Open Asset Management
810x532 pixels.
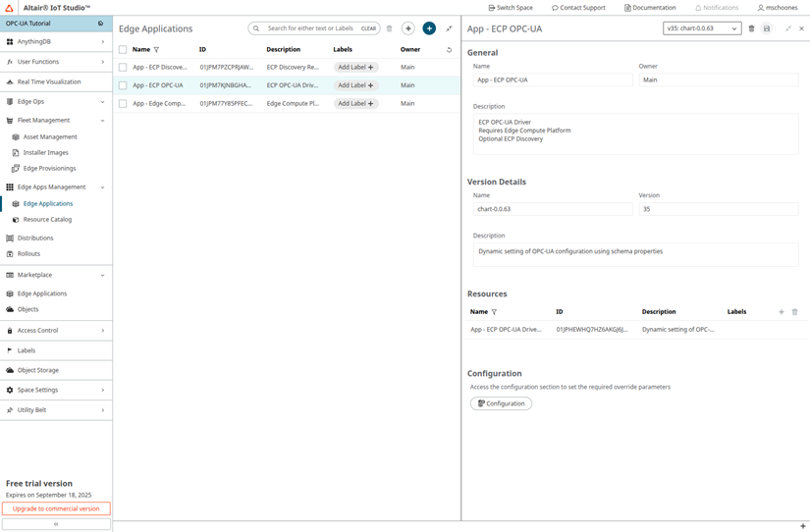[50, 136]
